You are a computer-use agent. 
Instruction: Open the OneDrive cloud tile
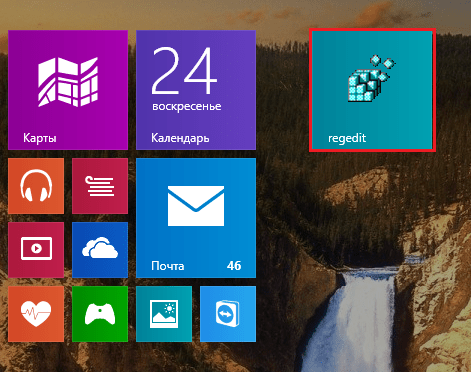[x=100, y=250]
